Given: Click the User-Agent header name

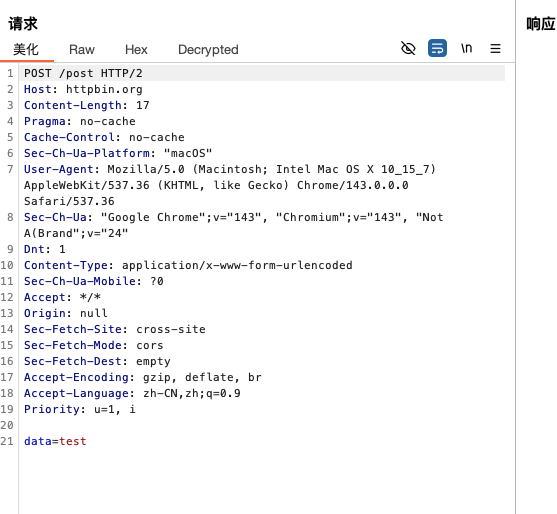Looking at the screenshot, I should [x=59, y=169].
